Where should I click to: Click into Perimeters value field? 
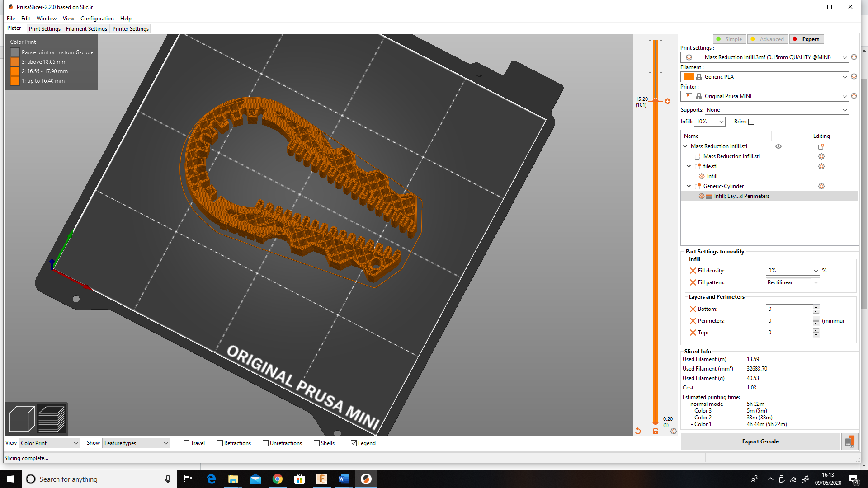click(x=789, y=321)
